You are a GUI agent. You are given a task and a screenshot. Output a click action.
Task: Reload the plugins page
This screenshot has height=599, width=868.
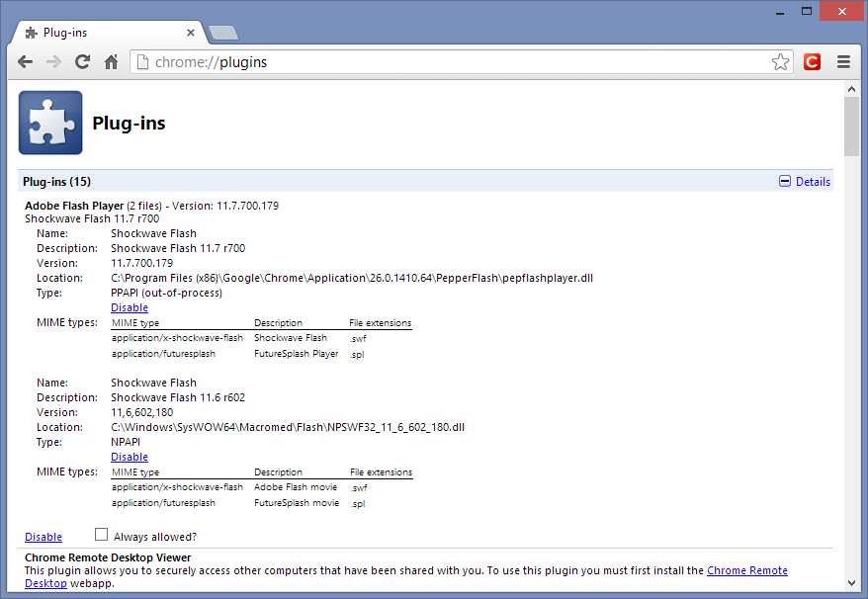click(x=82, y=62)
